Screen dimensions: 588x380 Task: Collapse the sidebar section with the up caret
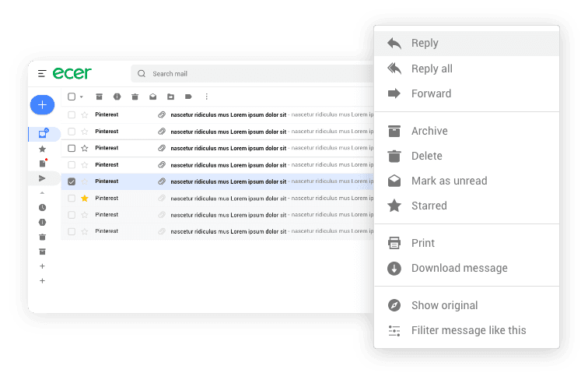click(42, 193)
